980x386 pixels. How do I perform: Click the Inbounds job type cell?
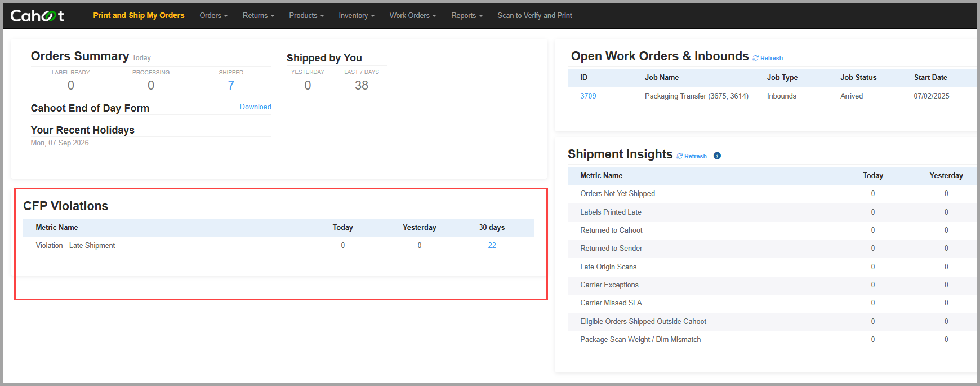point(782,96)
